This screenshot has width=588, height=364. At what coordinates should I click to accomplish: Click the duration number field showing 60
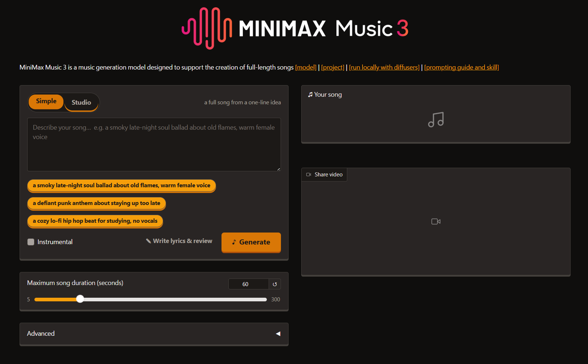point(249,284)
